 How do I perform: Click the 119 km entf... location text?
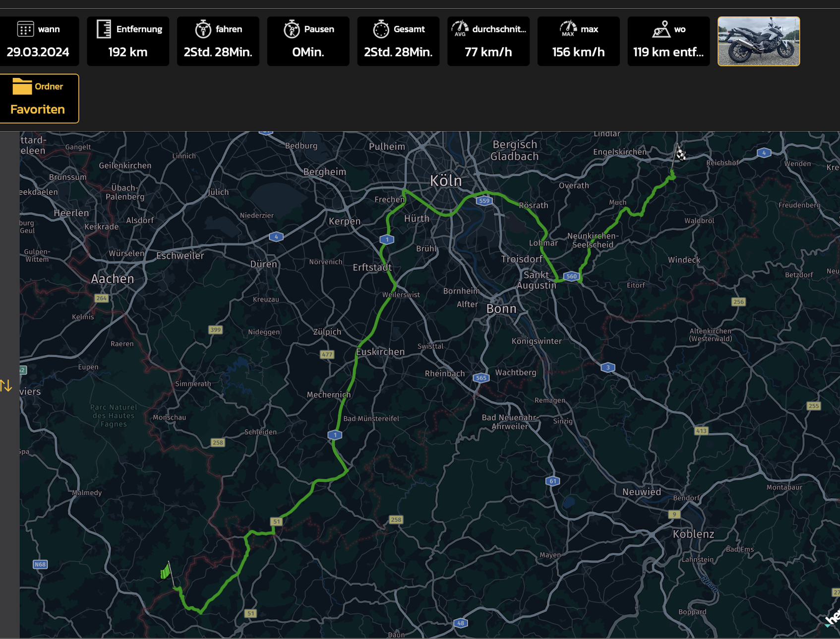(x=668, y=52)
